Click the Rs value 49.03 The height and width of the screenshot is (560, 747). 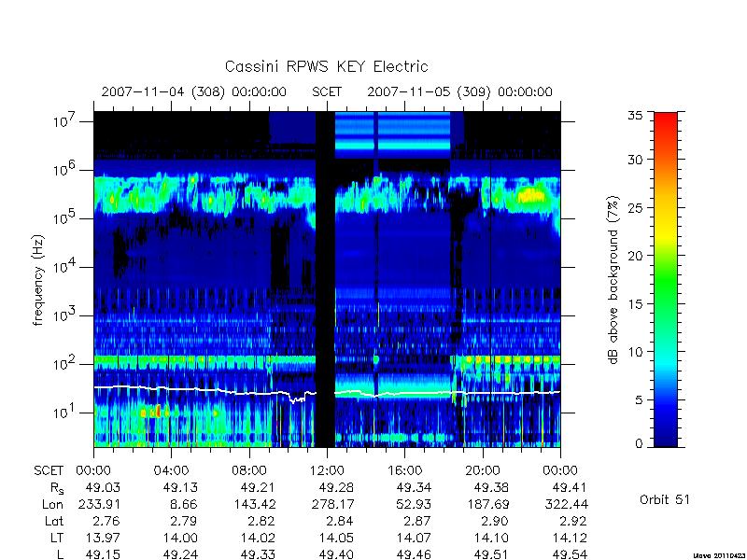tap(103, 487)
